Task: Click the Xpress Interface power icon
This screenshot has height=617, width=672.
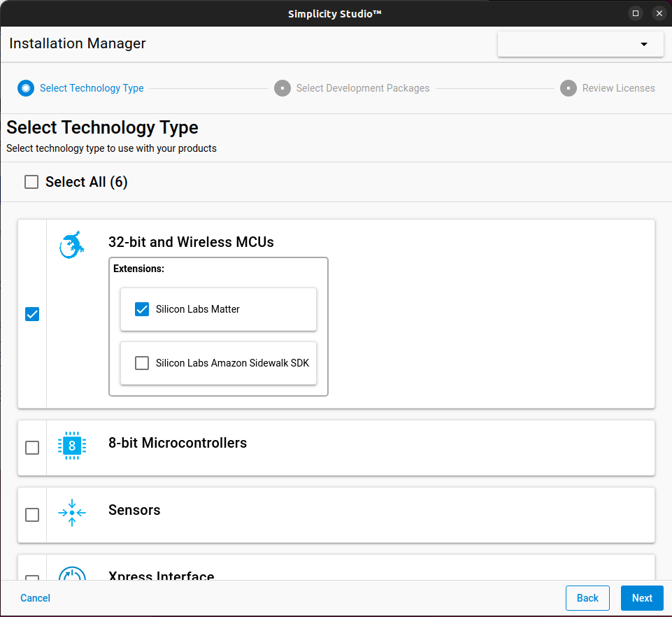Action: pyautogui.click(x=72, y=575)
